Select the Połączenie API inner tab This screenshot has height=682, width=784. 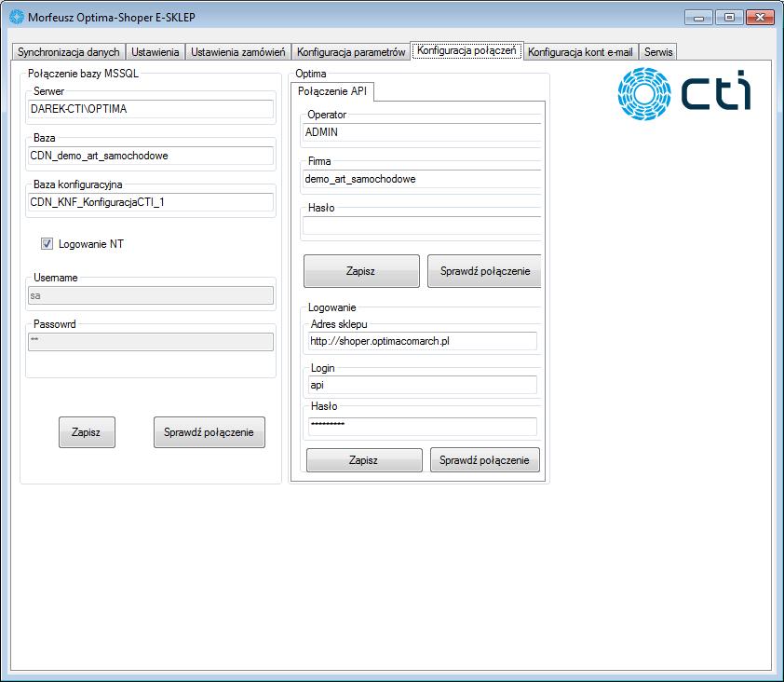point(332,91)
